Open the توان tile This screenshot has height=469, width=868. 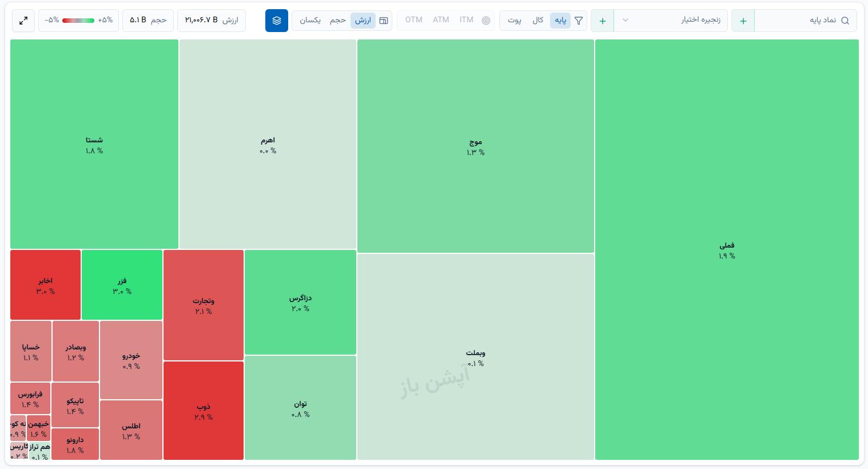pyautogui.click(x=300, y=408)
